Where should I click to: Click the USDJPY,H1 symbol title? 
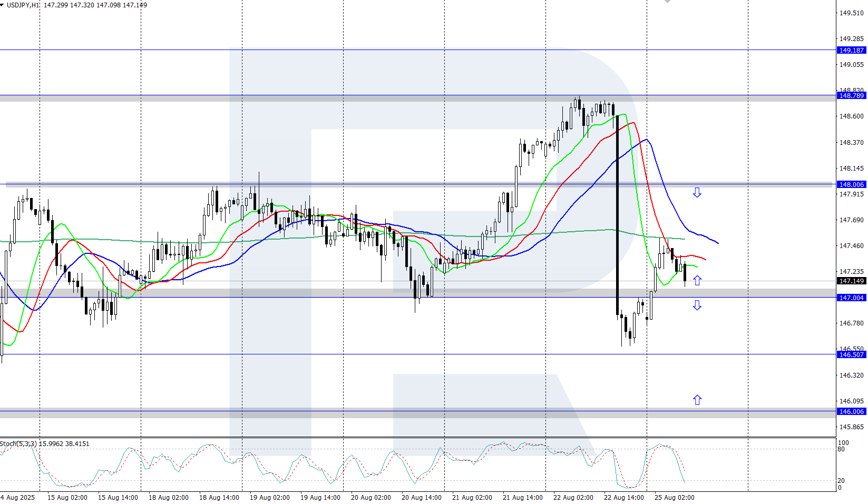pyautogui.click(x=23, y=5)
